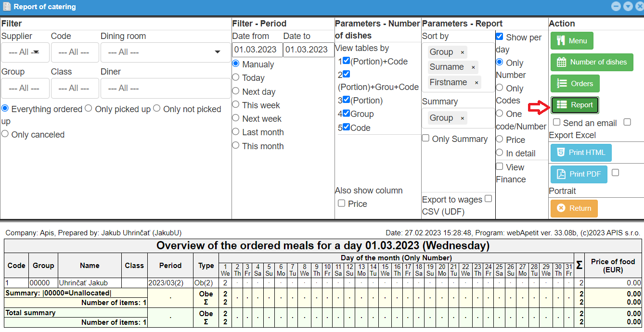Click the Menu button with cutlery icon
This screenshot has height=332, width=644.
point(572,41)
